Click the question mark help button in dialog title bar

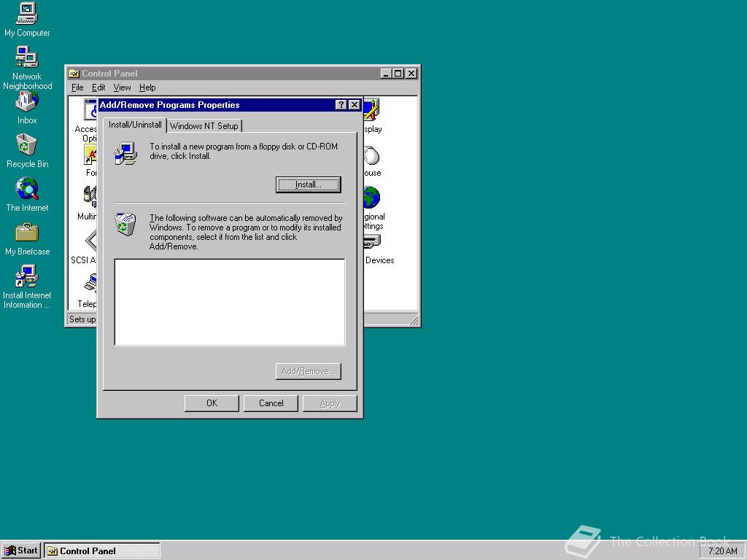[341, 105]
